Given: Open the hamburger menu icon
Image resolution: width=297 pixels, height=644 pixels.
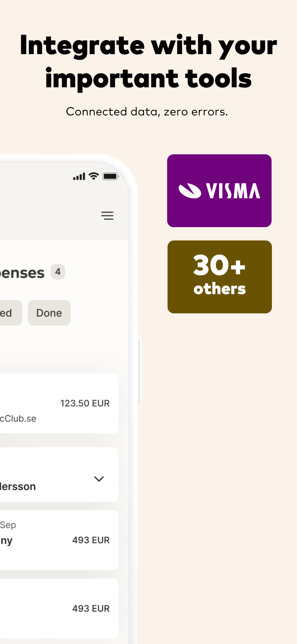Looking at the screenshot, I should click(x=107, y=216).
